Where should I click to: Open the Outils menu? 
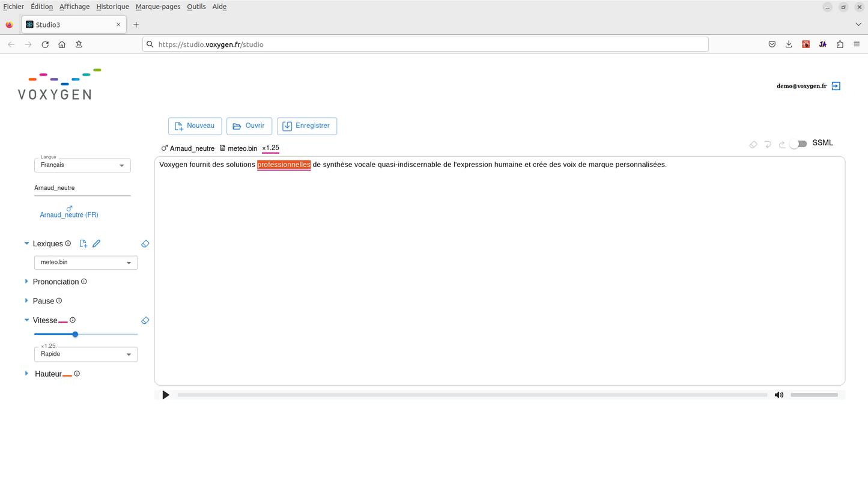pos(196,7)
